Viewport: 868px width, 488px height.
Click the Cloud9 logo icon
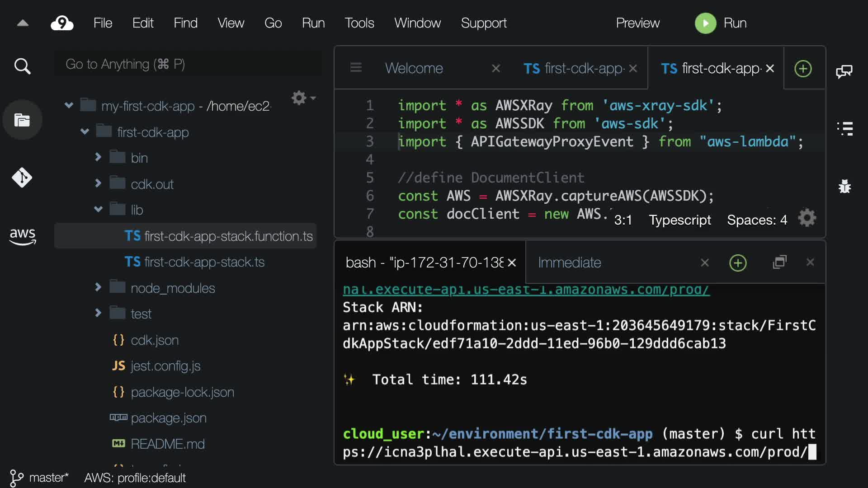click(62, 23)
